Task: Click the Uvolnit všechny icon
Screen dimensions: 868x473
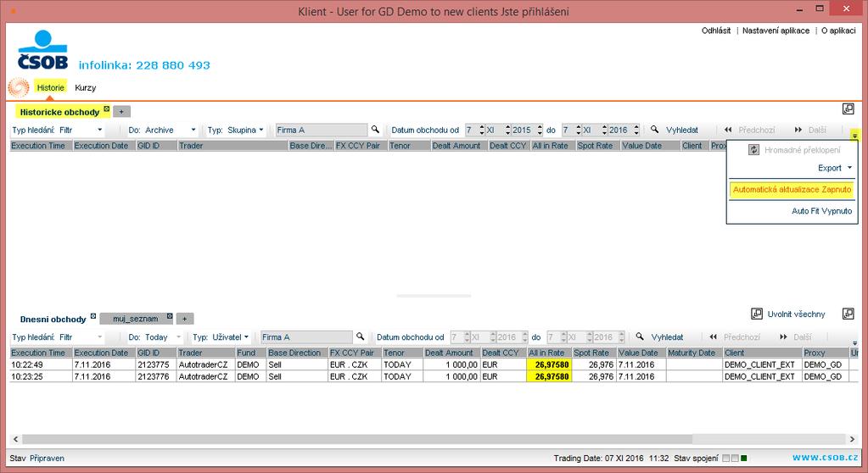Action: coord(757,314)
